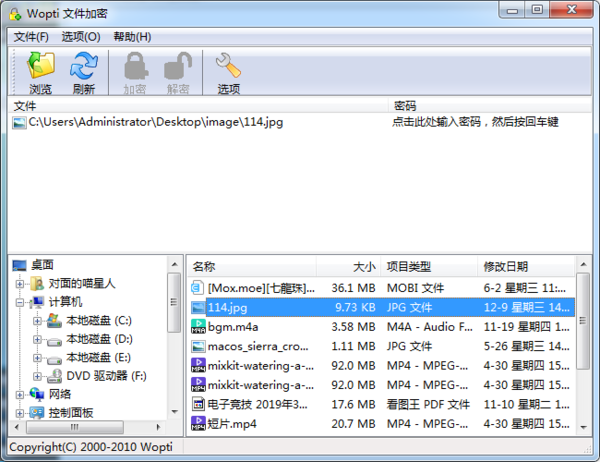Screen dimensions: 600x462
Task: Click the 浏览 (Browse) folder icon
Action: pos(40,67)
